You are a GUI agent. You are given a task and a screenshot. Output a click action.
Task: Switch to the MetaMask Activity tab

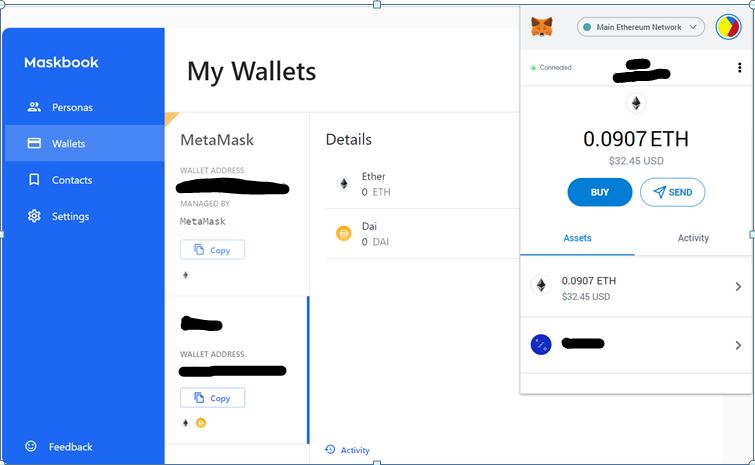tap(693, 238)
